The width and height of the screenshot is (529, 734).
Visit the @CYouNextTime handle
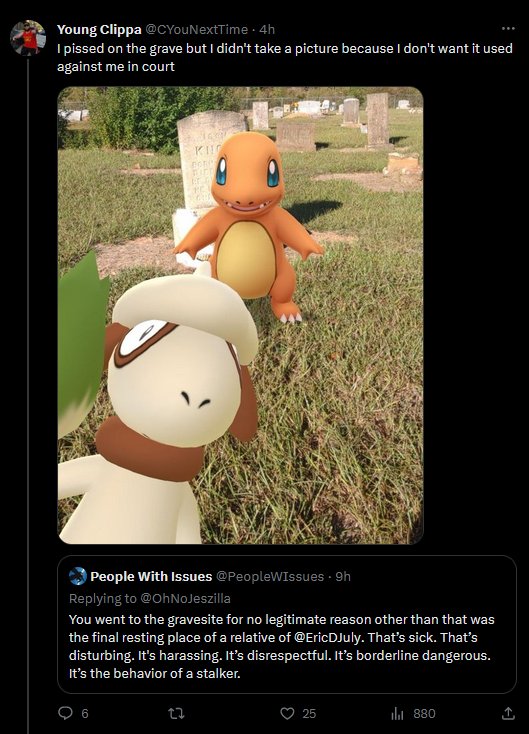pyautogui.click(x=197, y=29)
